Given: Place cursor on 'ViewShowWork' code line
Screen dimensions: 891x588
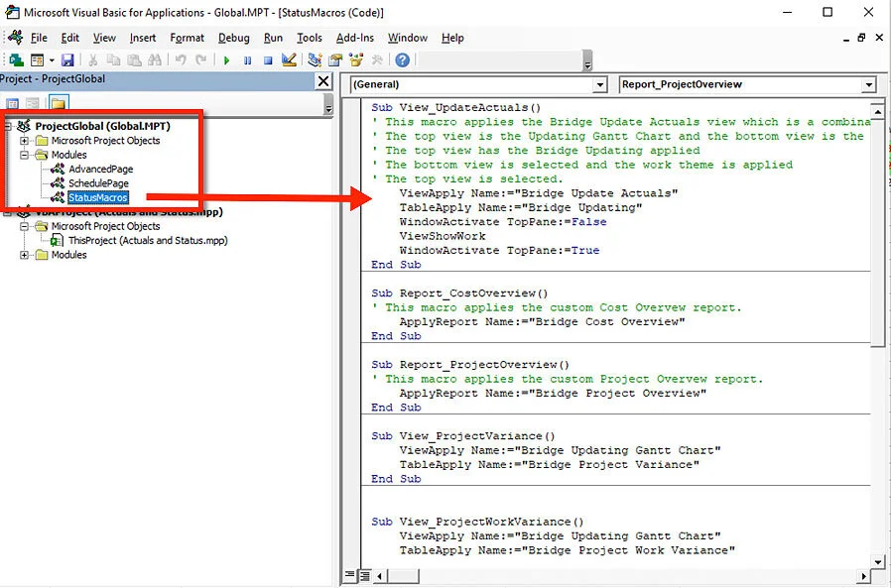Looking at the screenshot, I should pos(443,236).
